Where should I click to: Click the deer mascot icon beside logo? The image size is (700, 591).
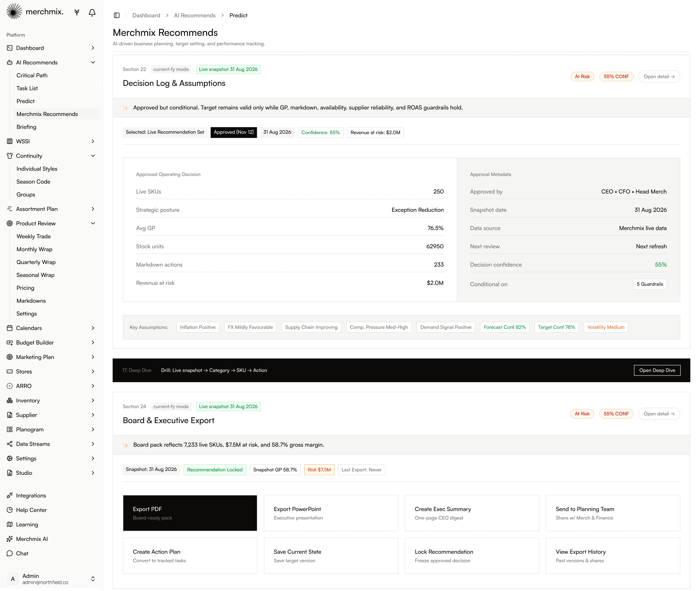77,13
